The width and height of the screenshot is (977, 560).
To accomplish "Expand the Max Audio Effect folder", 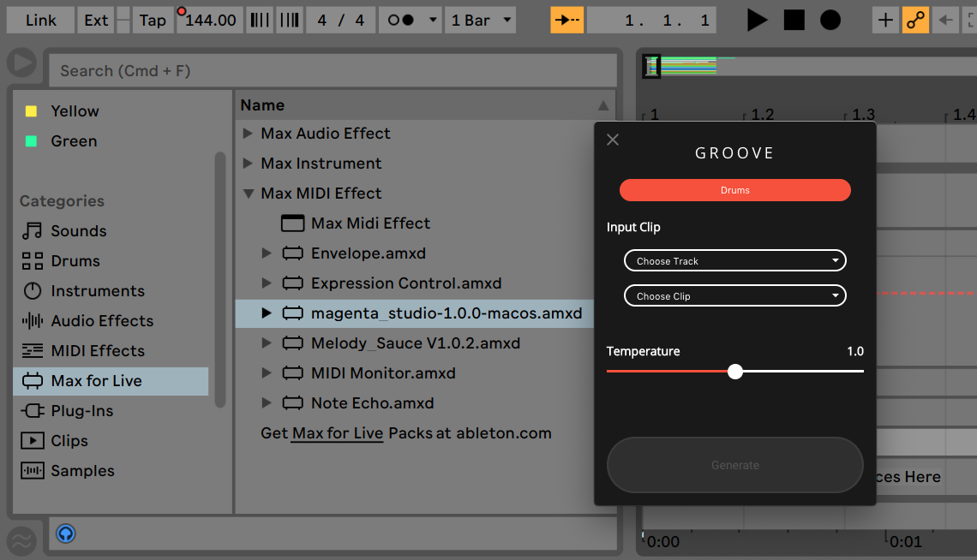I will click(248, 134).
